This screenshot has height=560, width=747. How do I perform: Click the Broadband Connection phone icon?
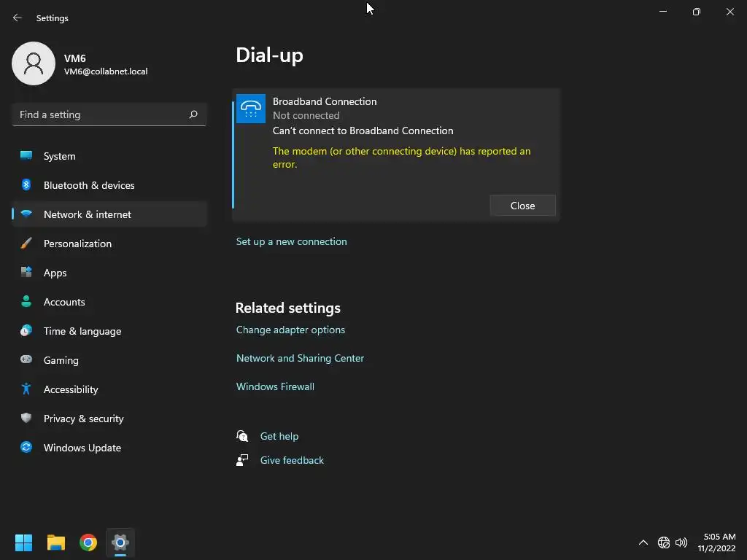click(x=251, y=109)
